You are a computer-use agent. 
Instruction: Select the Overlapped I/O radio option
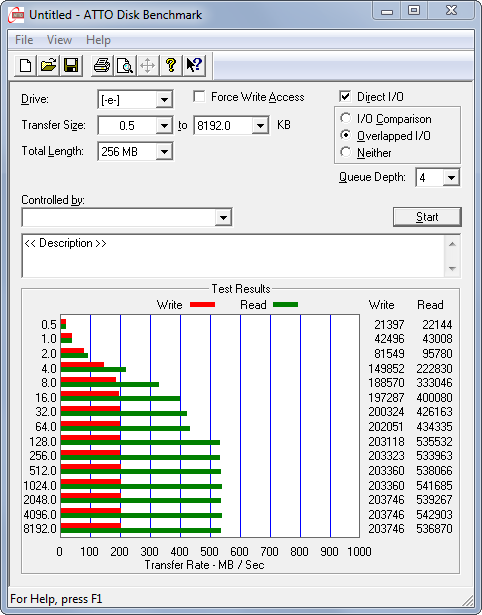[x=346, y=135]
